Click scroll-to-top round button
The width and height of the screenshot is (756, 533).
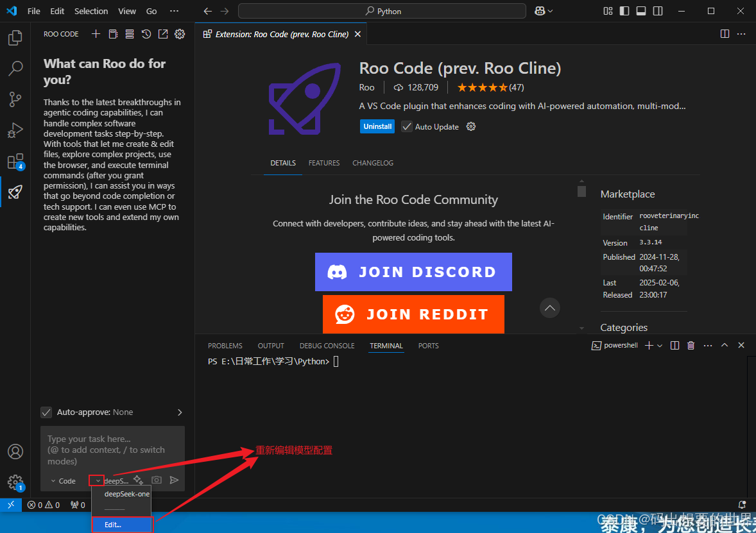(549, 308)
